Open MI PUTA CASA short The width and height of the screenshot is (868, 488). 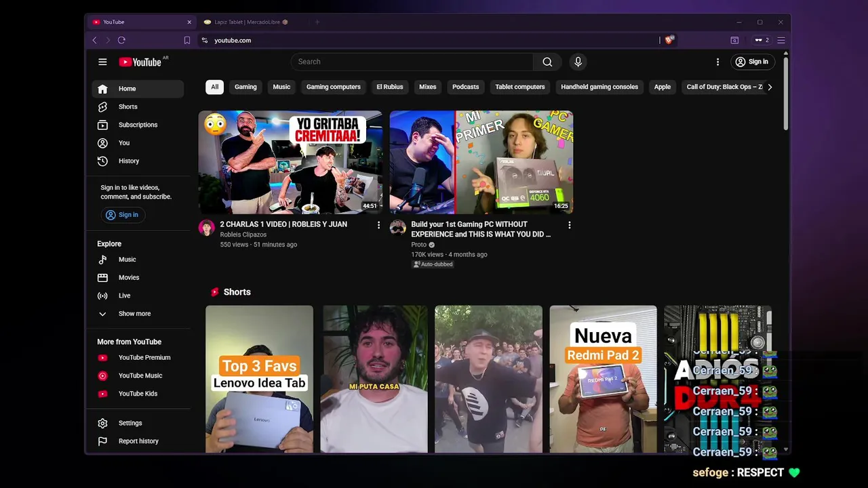pos(374,379)
